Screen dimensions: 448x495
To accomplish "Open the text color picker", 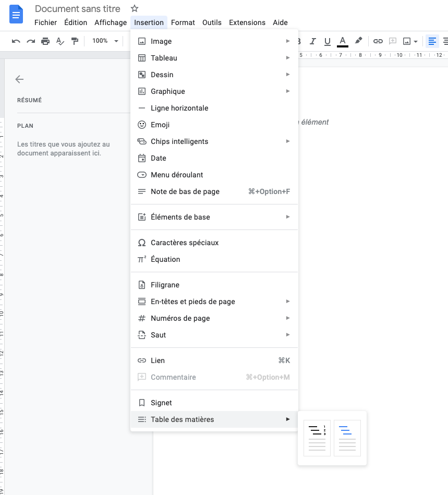I will [343, 41].
